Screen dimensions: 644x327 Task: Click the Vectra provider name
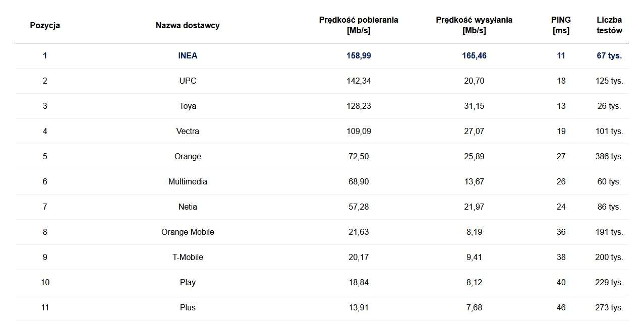(188, 132)
